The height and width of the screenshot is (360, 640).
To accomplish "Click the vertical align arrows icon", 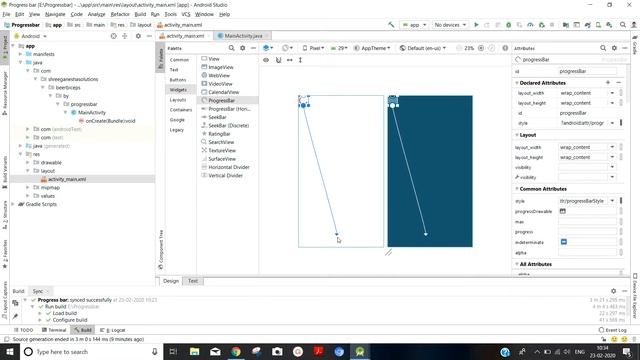I will click(300, 60).
